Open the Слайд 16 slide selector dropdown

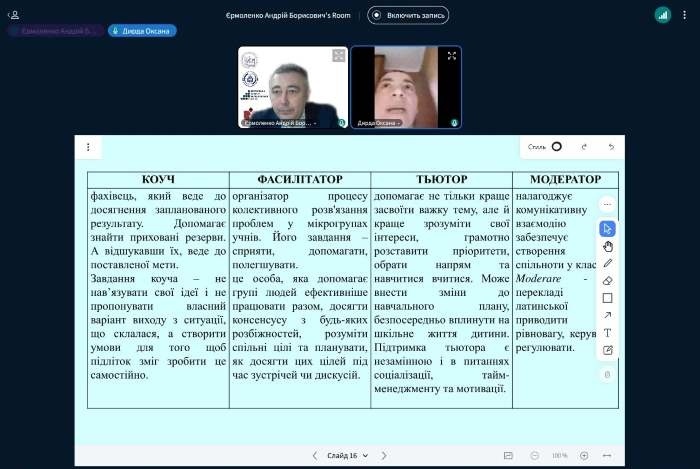pyautogui.click(x=342, y=455)
